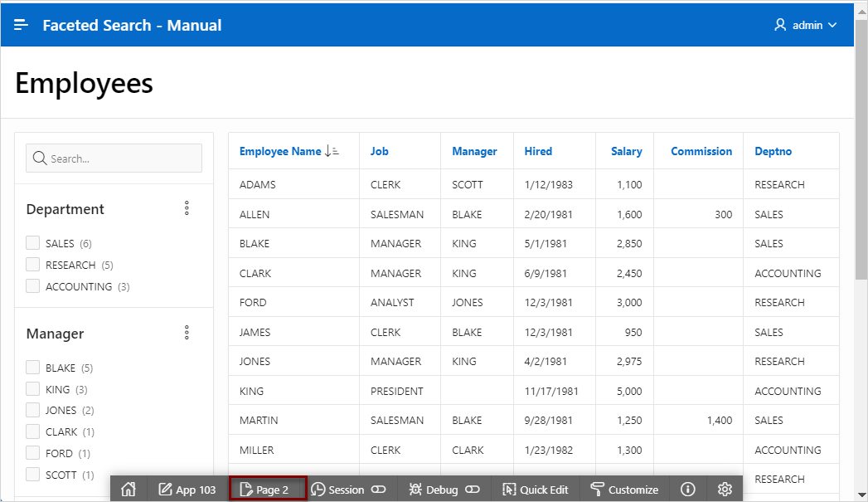
Task: Sort by Commission column header
Action: pyautogui.click(x=701, y=151)
